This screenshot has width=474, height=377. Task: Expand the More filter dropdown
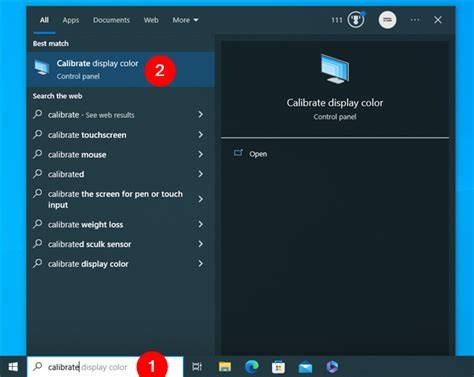[x=185, y=20]
